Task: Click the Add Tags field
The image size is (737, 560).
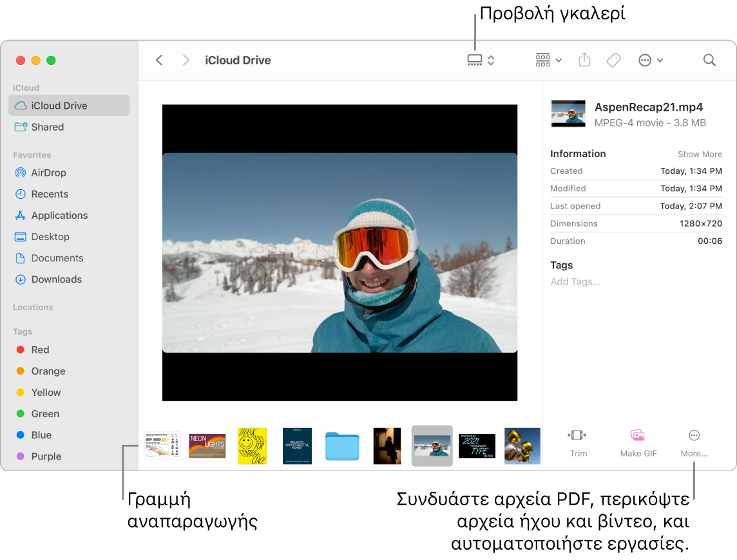Action: pyautogui.click(x=575, y=282)
